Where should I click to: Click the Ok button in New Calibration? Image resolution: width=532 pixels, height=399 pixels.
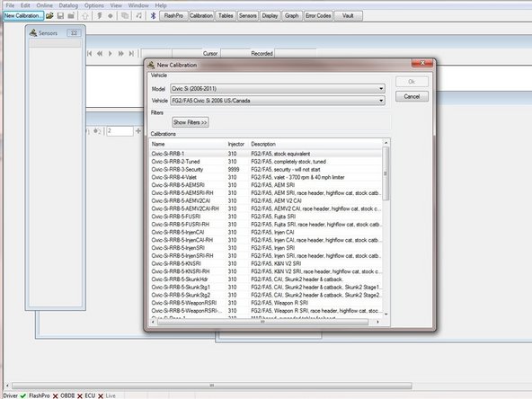tap(412, 82)
